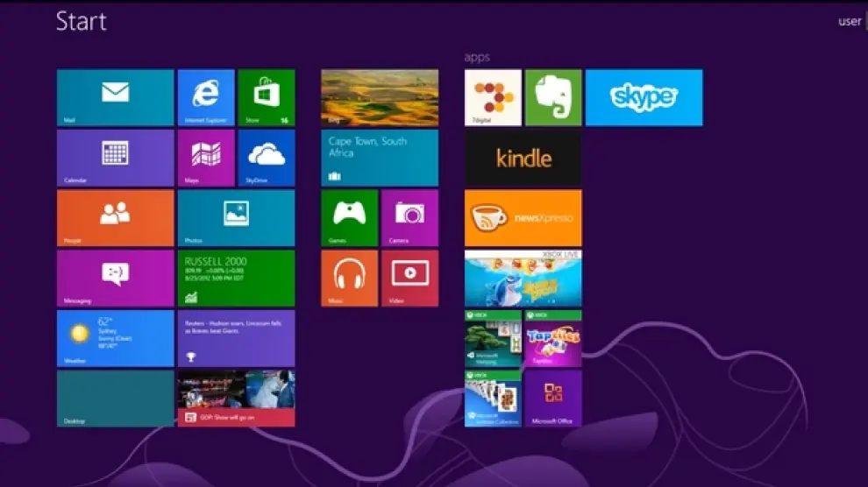This screenshot has height=487, width=868.
Task: Launch the Maps tile
Action: [x=206, y=158]
